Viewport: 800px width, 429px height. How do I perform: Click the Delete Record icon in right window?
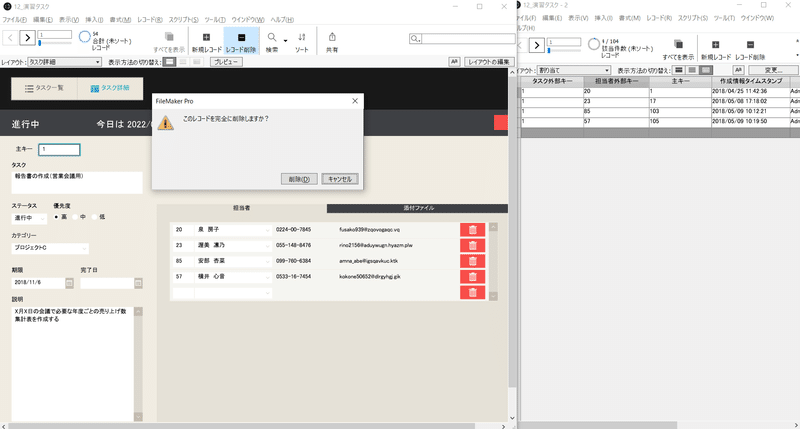(x=750, y=45)
